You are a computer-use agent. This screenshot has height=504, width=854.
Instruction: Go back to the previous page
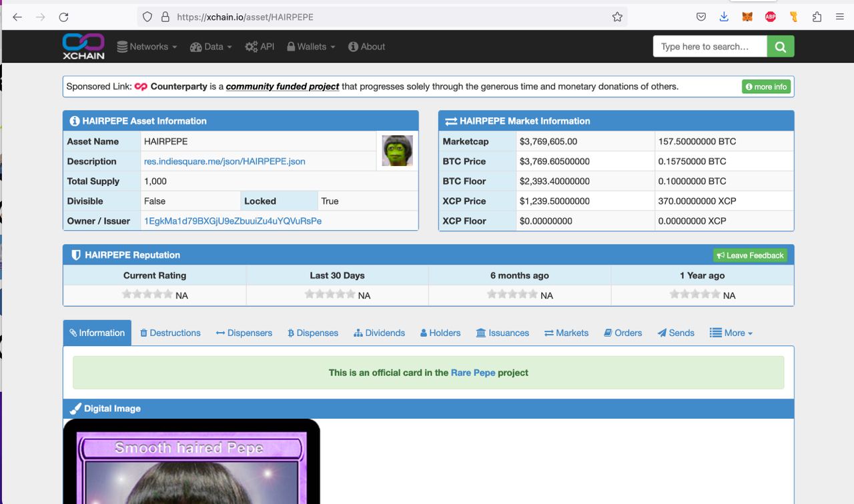(17, 17)
